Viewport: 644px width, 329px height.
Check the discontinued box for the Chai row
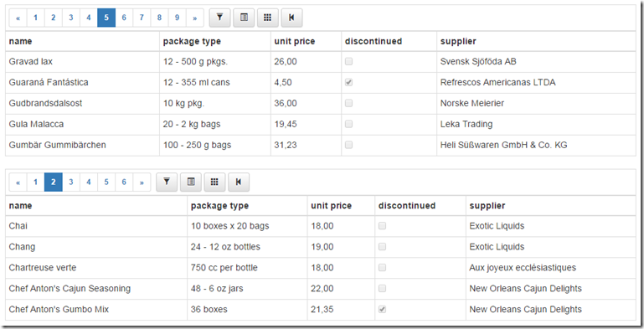click(382, 226)
